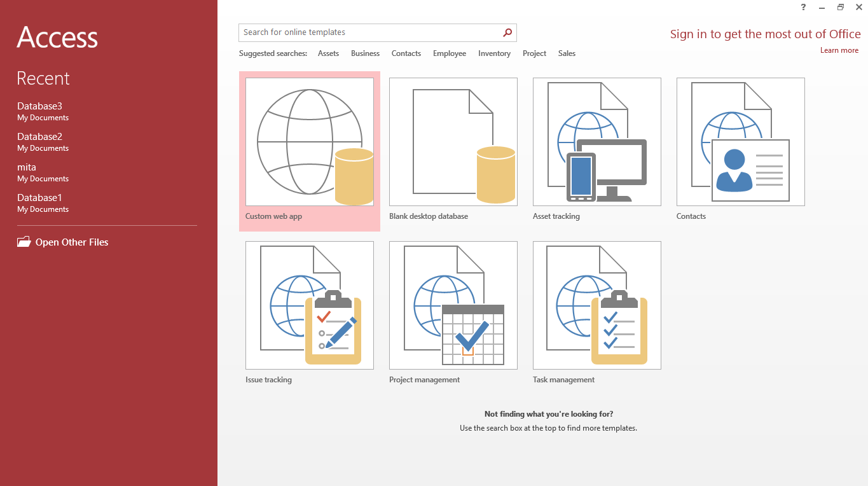The width and height of the screenshot is (868, 486).
Task: Choose the Blank desktop database template
Action: [453, 142]
